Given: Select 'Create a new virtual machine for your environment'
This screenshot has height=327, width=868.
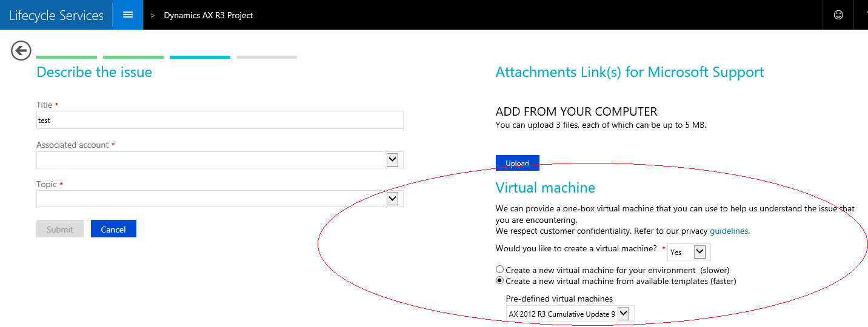Looking at the screenshot, I should [x=499, y=269].
